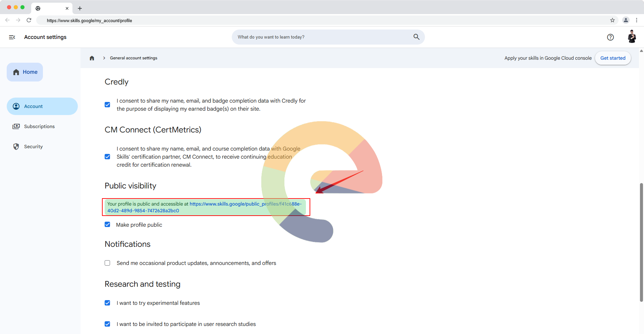Enable occasional product updates notifications
644x334 pixels.
(x=107, y=263)
